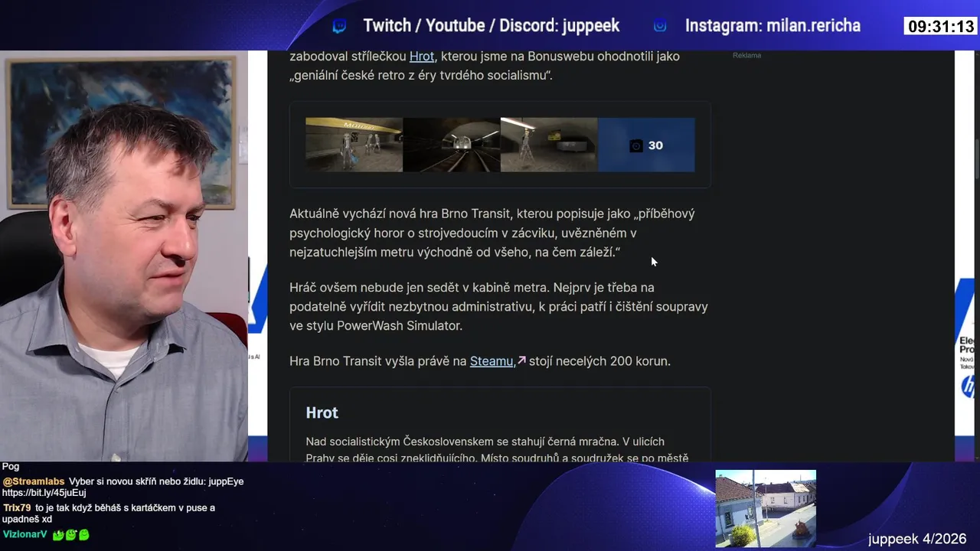This screenshot has height=551, width=980.
Task: Click the Instagram icon in the top banner
Action: (660, 26)
